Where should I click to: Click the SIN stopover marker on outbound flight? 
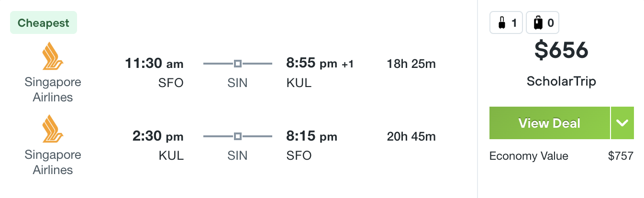tap(237, 64)
